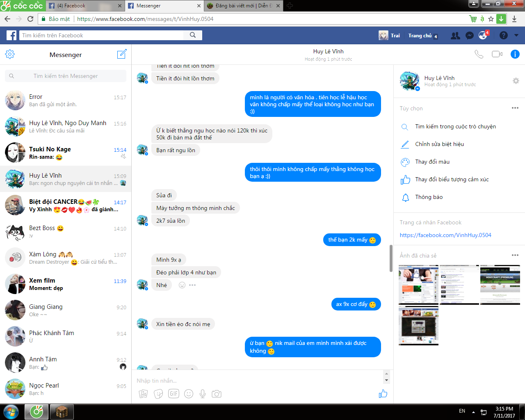Start a voice call with Huy Lê Vĩnh

pos(479,54)
